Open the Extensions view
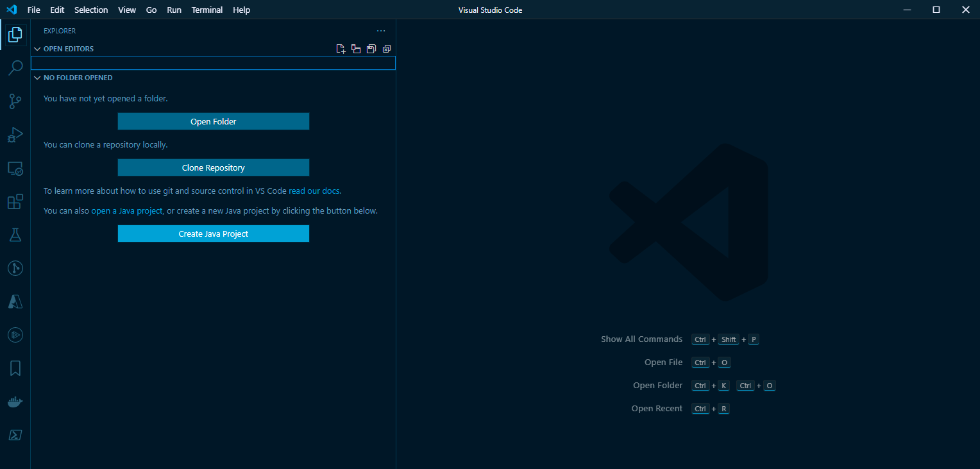The width and height of the screenshot is (980, 469). pos(15,201)
